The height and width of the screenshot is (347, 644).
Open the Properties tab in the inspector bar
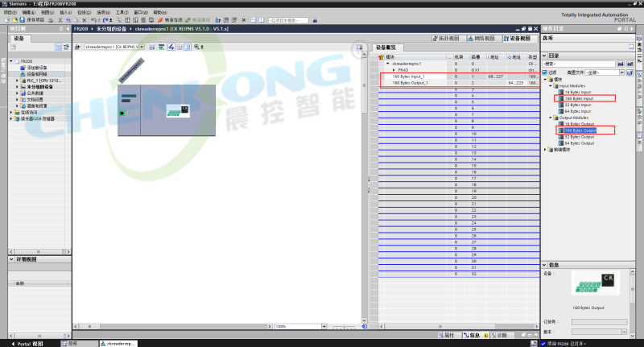pos(448,335)
